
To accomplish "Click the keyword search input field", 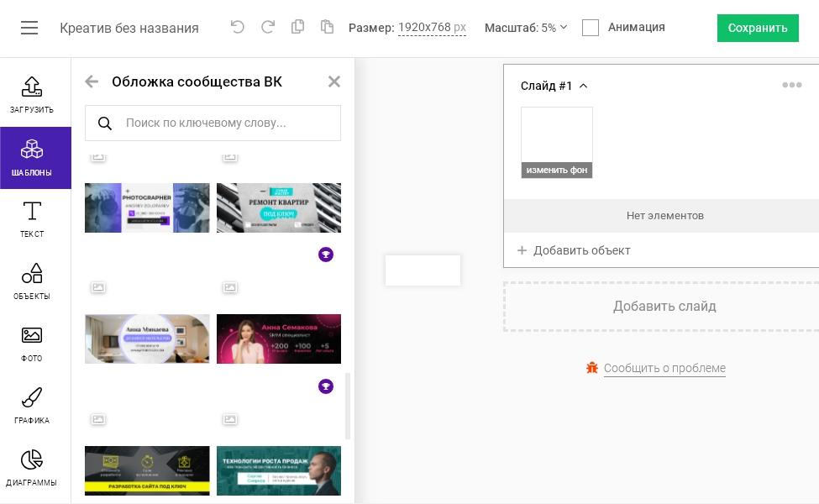I will coord(223,123).
